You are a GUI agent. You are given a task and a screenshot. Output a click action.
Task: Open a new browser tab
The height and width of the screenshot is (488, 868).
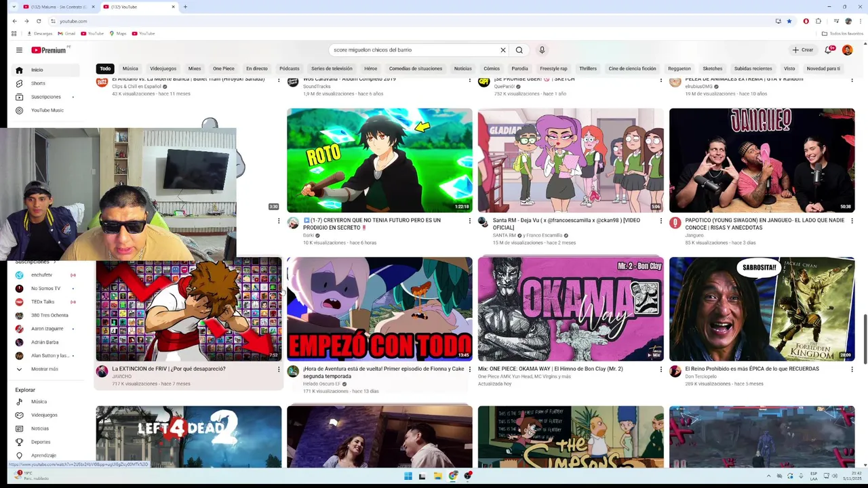[x=185, y=7]
